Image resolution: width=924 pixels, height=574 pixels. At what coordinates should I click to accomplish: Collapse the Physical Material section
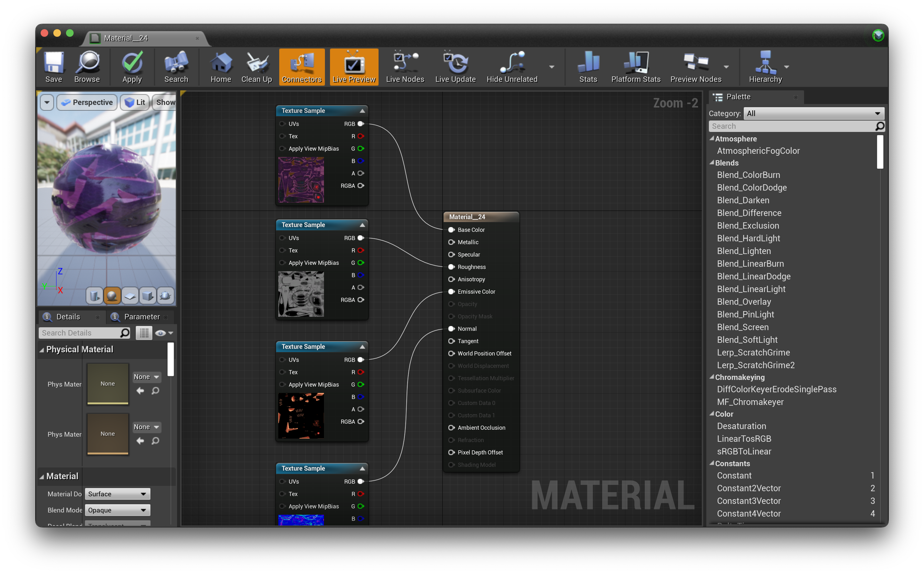coord(42,350)
